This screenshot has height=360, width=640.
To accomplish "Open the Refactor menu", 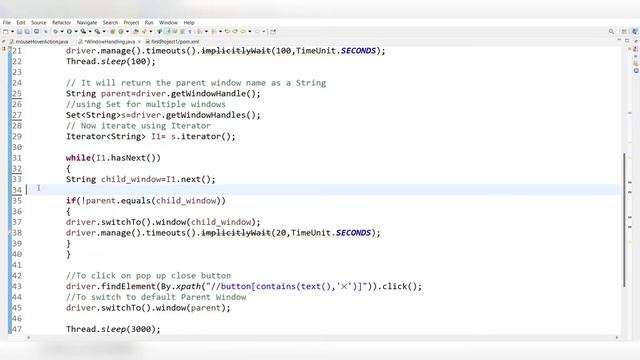I will point(62,22).
